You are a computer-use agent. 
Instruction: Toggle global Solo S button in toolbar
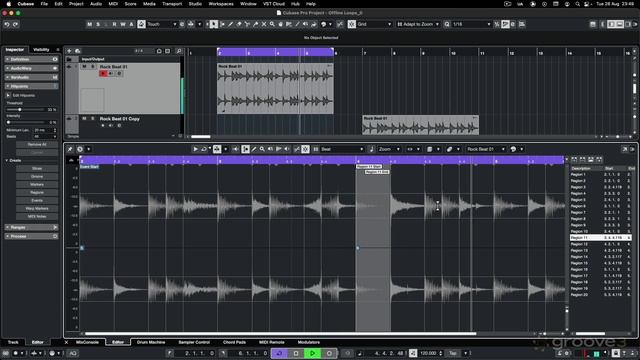(98, 24)
